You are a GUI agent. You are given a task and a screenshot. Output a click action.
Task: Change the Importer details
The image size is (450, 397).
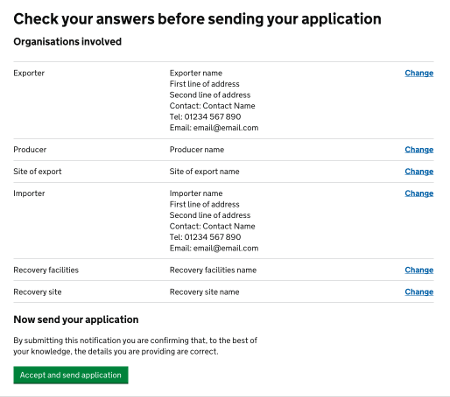[419, 194]
